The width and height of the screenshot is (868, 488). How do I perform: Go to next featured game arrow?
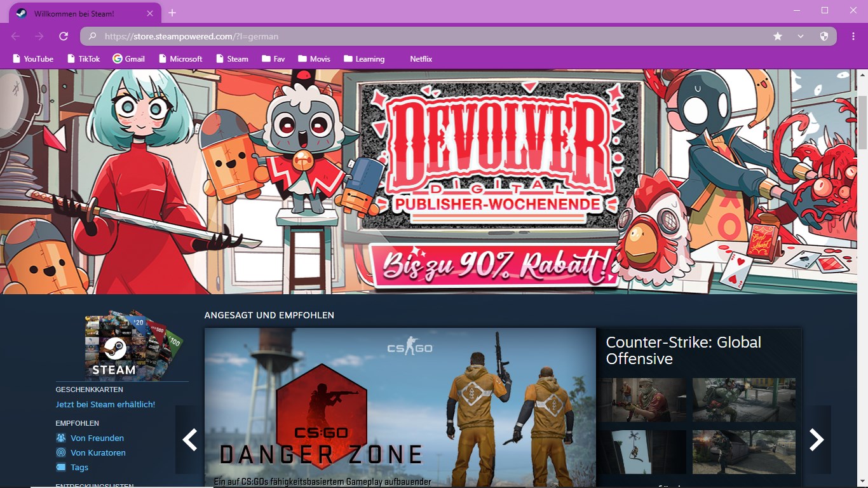click(x=817, y=439)
